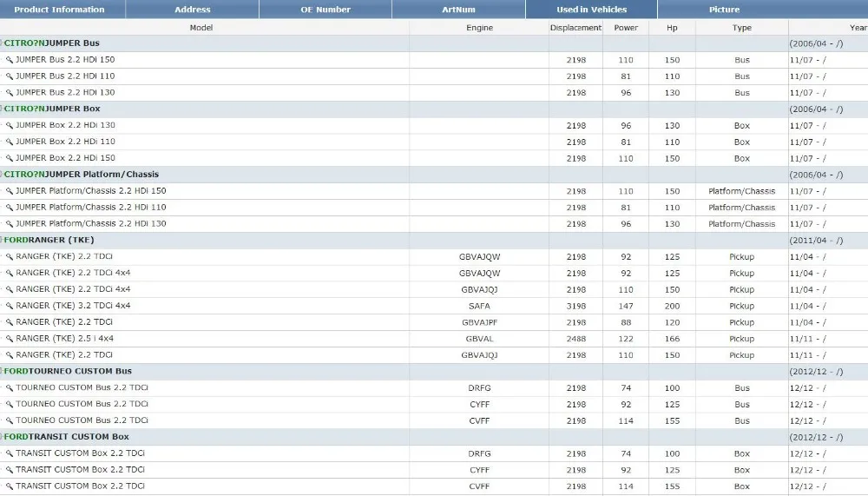Collapse the FORDTOURNEO CUSTOM Bus group
This screenshot has width=868, height=496.
coord(2,371)
